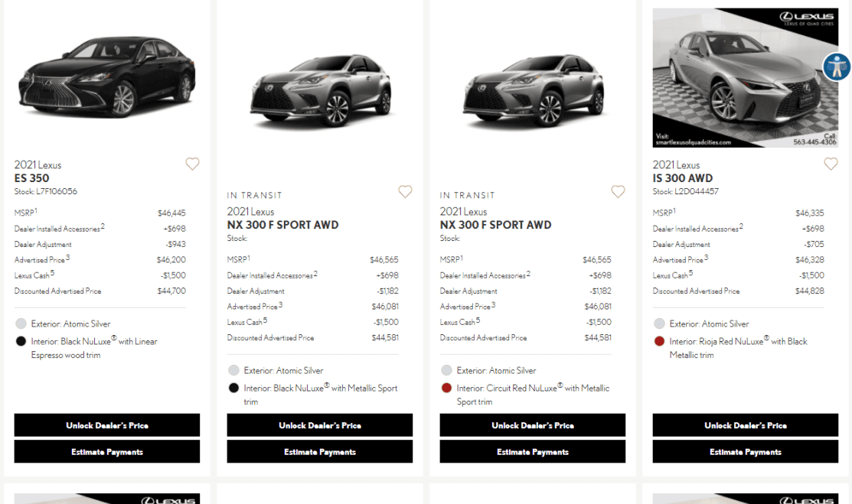Open the accessibility widget

(x=837, y=67)
